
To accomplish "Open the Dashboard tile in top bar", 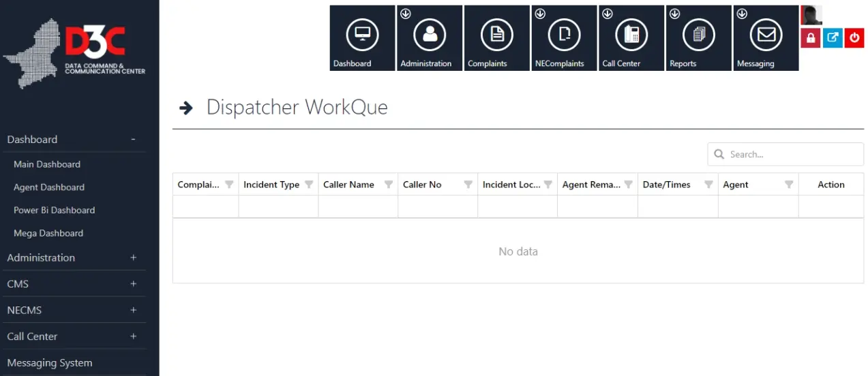I will [x=362, y=37].
